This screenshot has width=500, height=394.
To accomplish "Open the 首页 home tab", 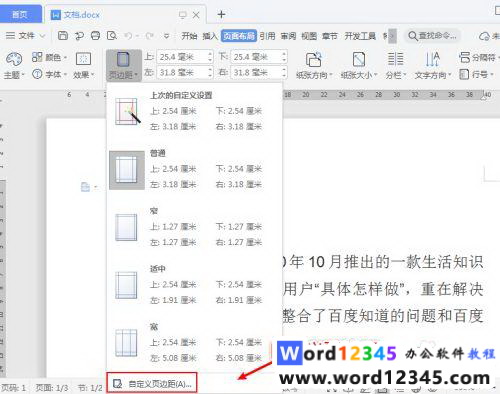I will point(20,14).
